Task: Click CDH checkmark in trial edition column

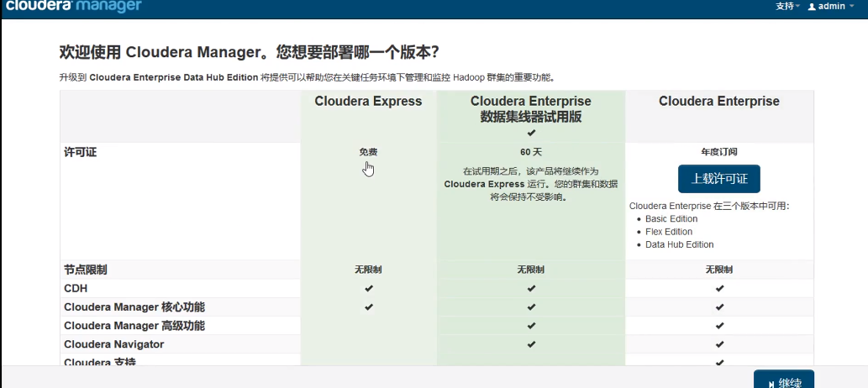Action: tap(531, 288)
